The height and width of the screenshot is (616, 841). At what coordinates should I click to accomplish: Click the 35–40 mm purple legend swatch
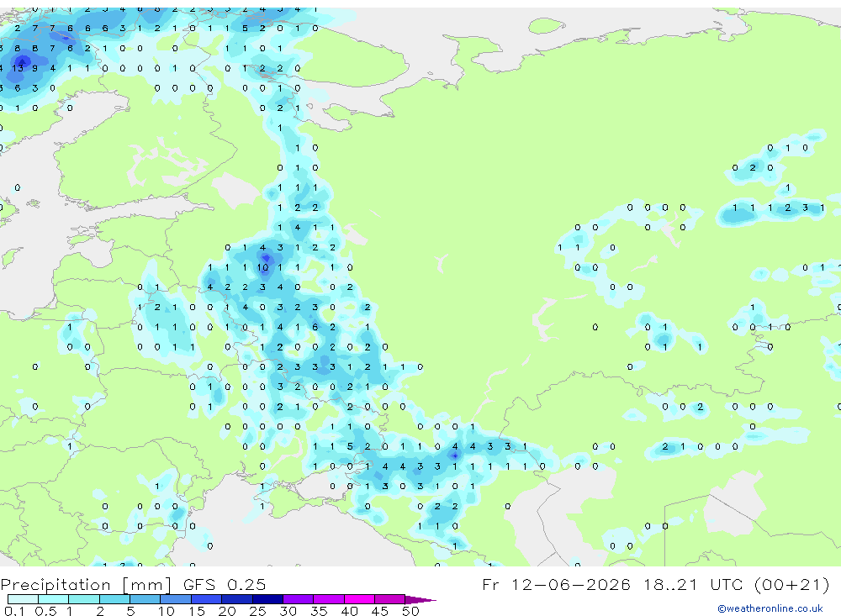click(x=329, y=599)
